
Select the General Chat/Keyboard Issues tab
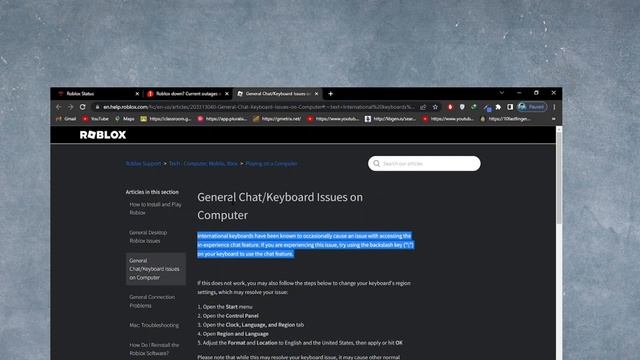tap(277, 94)
